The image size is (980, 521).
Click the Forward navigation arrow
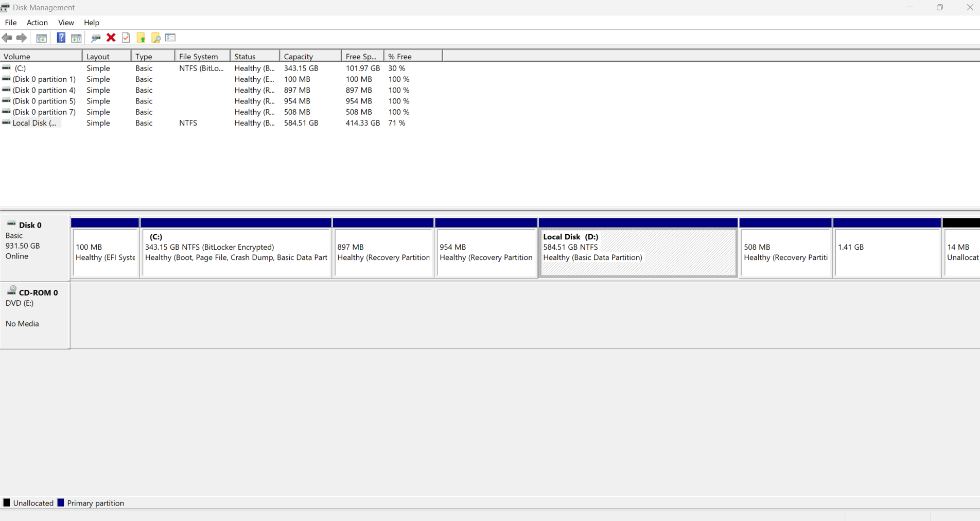[x=21, y=38]
